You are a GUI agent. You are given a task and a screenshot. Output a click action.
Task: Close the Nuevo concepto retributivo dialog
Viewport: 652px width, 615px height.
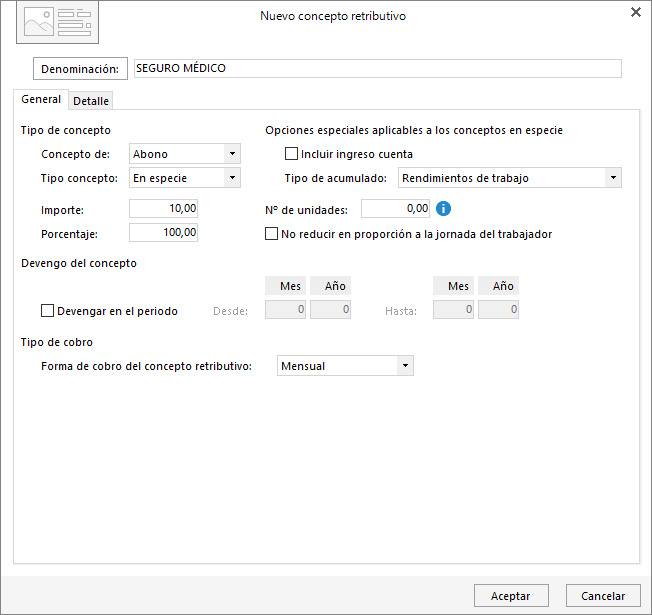(x=636, y=12)
